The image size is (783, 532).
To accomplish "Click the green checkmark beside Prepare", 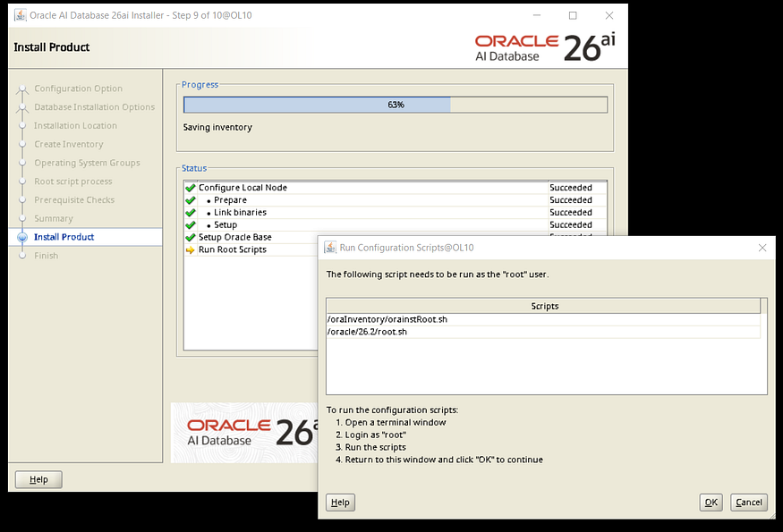I will [x=191, y=200].
